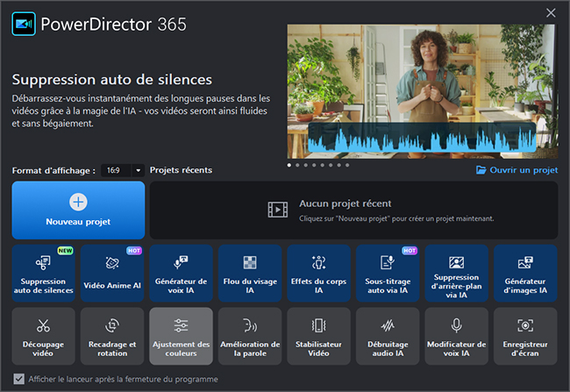The width and height of the screenshot is (570, 392).
Task: Open Suppression auto de silences tool
Action: coord(43,273)
